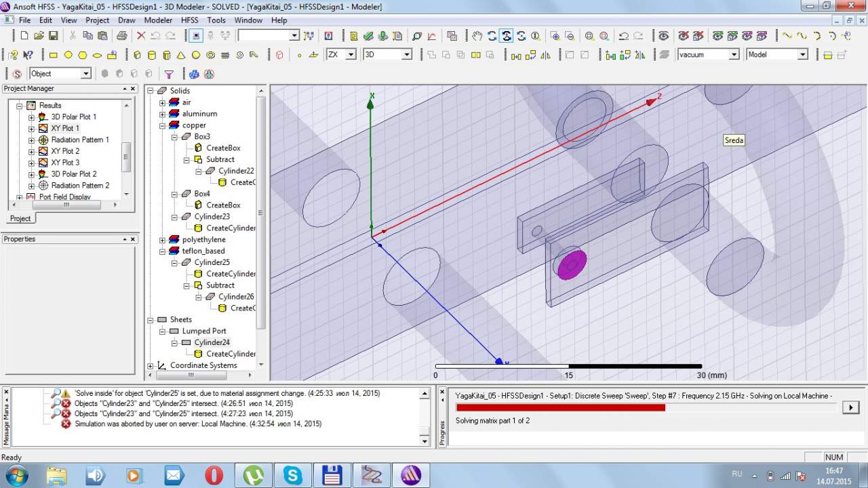The width and height of the screenshot is (868, 488).
Task: Collapse the Solids tree node
Action: tap(151, 91)
